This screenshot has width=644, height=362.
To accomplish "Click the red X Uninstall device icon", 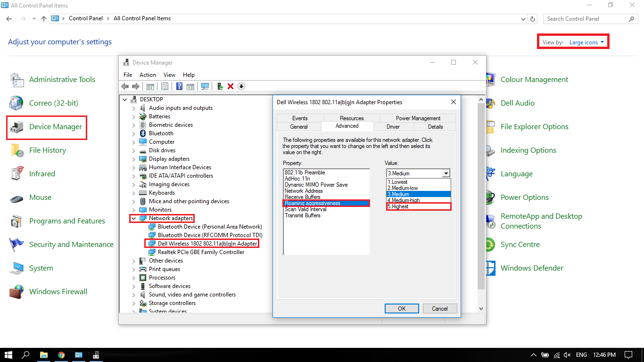I will [231, 86].
